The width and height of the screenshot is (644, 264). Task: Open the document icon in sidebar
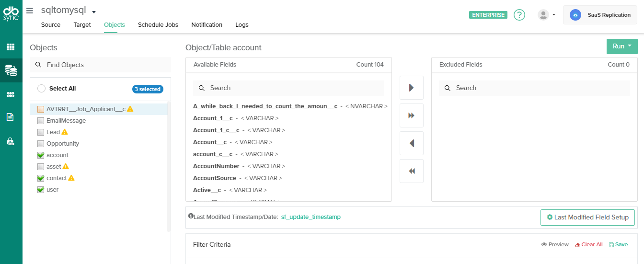11,117
